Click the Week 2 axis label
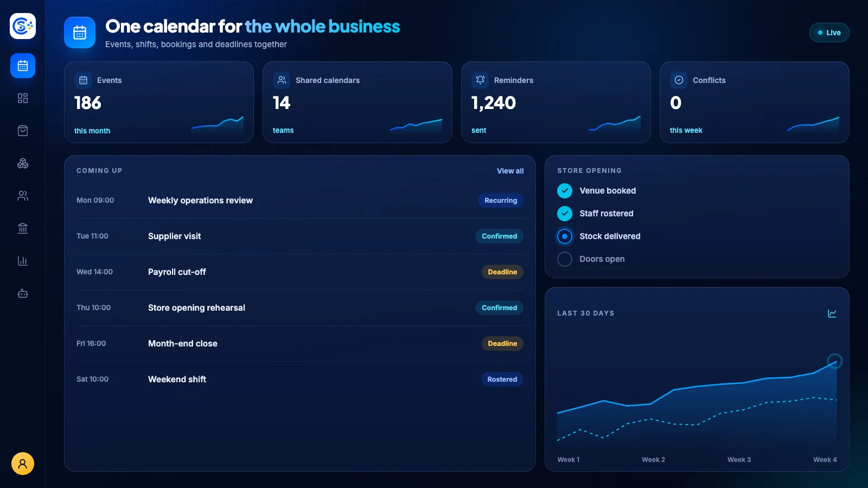Image resolution: width=868 pixels, height=488 pixels. (x=653, y=460)
